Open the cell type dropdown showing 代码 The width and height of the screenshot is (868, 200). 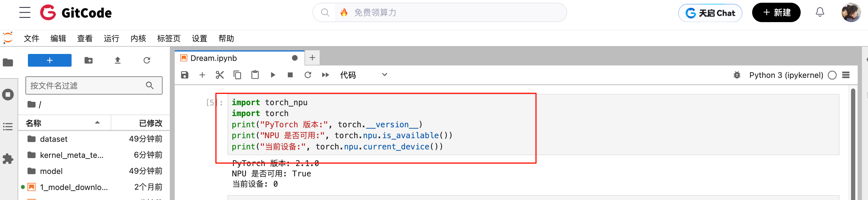pyautogui.click(x=363, y=75)
